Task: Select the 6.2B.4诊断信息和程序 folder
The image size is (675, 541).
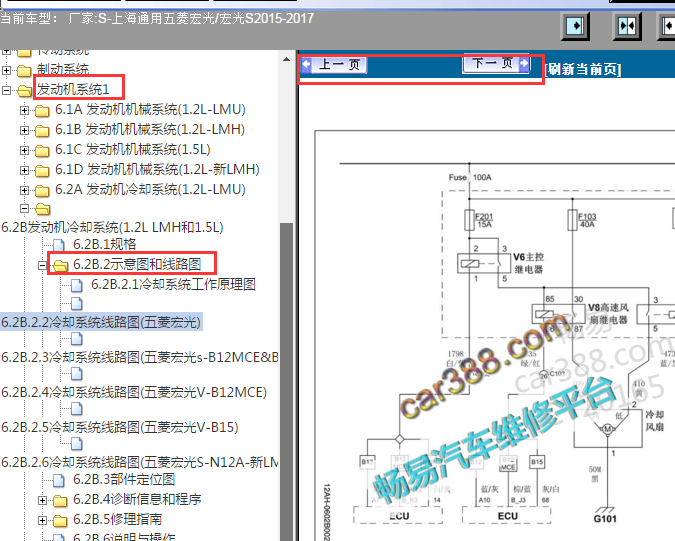Action: tap(137, 499)
